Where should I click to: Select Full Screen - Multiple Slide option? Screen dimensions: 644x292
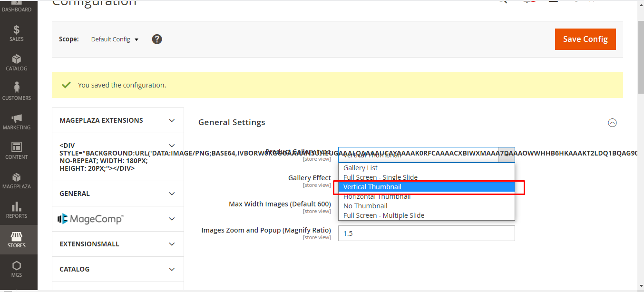(426, 215)
